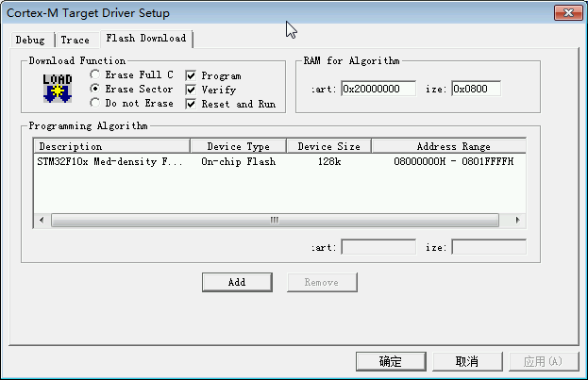Image resolution: width=588 pixels, height=380 pixels.
Task: Click the 取消 (Cancel) button
Action: (x=467, y=362)
